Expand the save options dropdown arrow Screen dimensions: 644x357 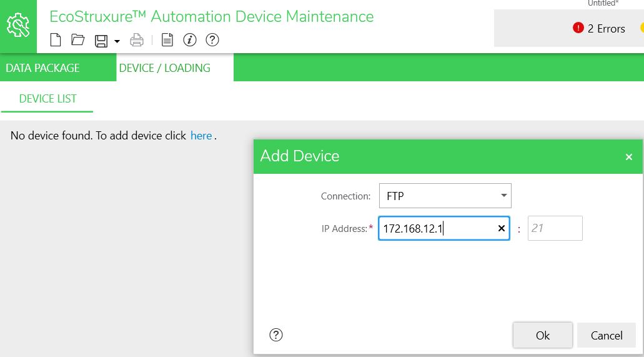117,41
